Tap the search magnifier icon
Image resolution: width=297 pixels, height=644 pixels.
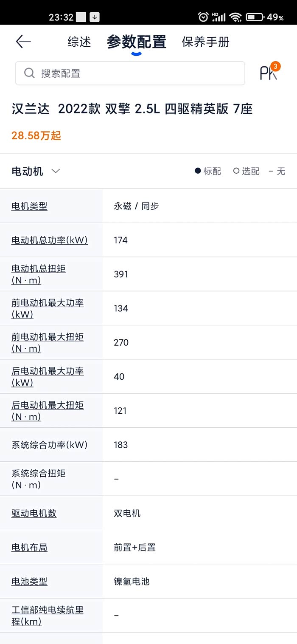pos(29,73)
